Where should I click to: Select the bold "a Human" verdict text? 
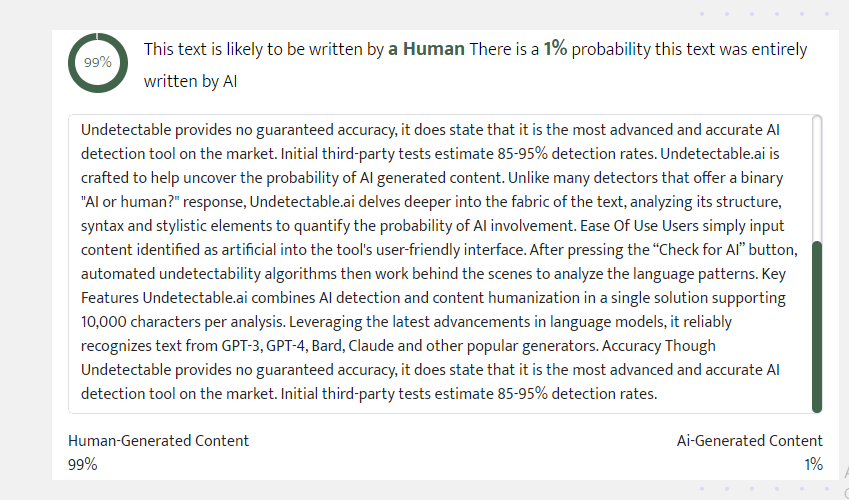coord(426,49)
